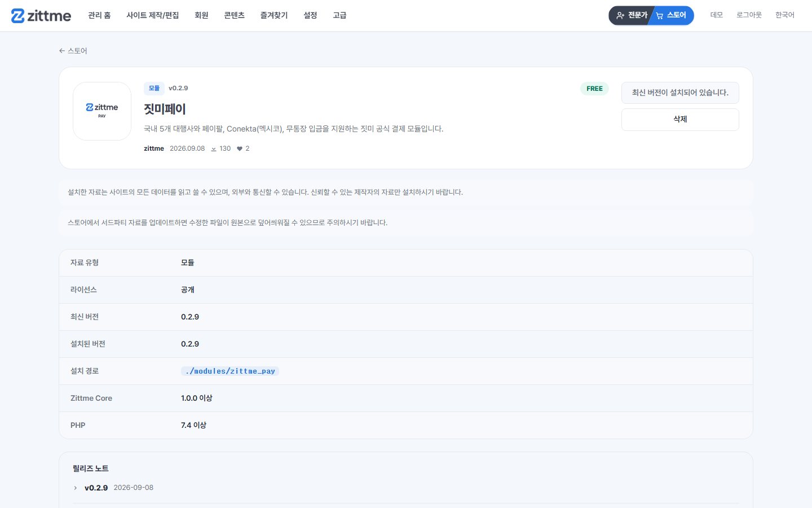This screenshot has height=508, width=812.
Task: Click the download count icon
Action: pyautogui.click(x=214, y=149)
